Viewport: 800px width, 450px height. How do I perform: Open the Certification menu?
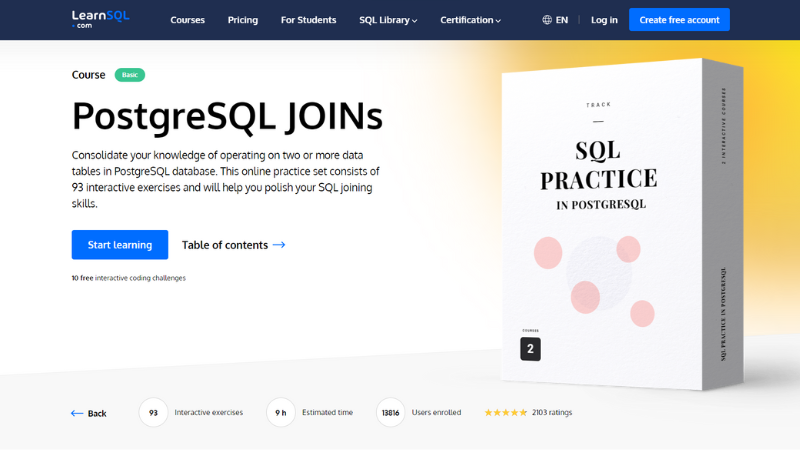point(470,20)
